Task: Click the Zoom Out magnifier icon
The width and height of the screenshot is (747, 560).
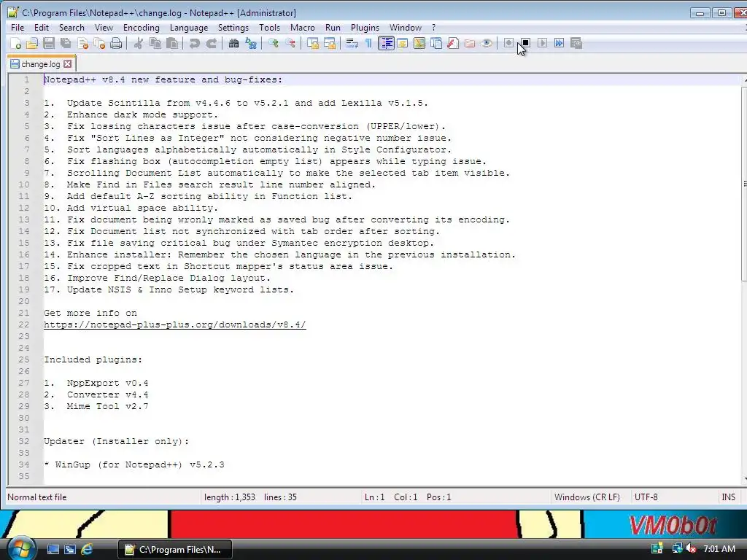Action: [290, 44]
